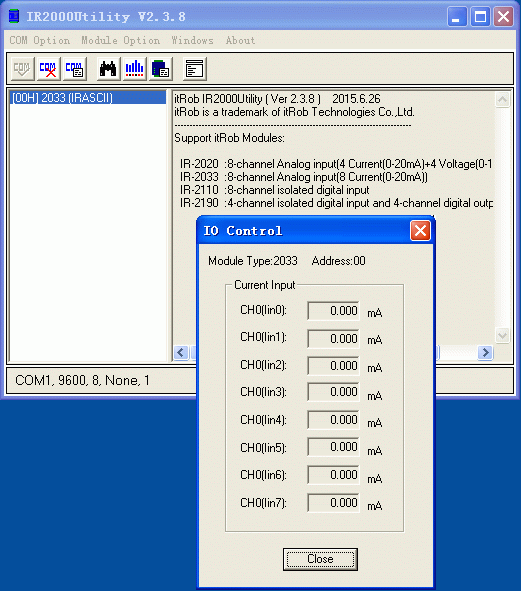
Task: Open the COM Option menu
Action: coord(40,40)
